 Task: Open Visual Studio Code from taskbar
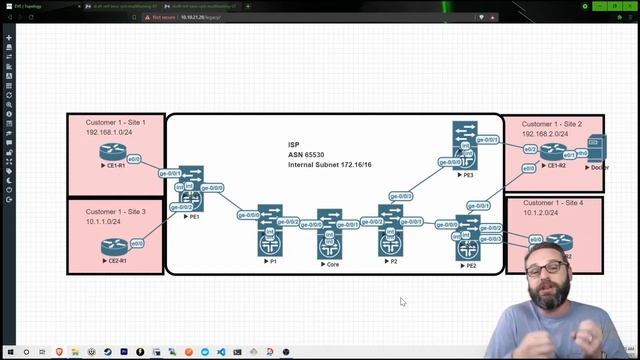[221, 352]
